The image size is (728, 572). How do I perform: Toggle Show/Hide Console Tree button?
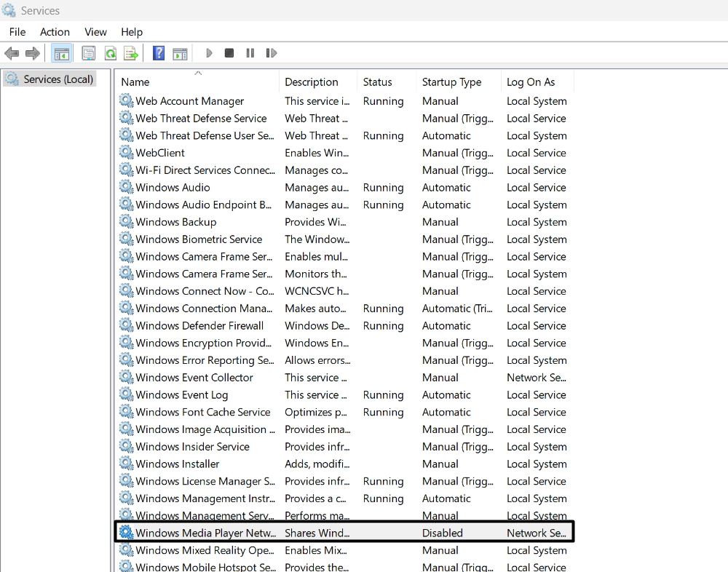(x=62, y=53)
